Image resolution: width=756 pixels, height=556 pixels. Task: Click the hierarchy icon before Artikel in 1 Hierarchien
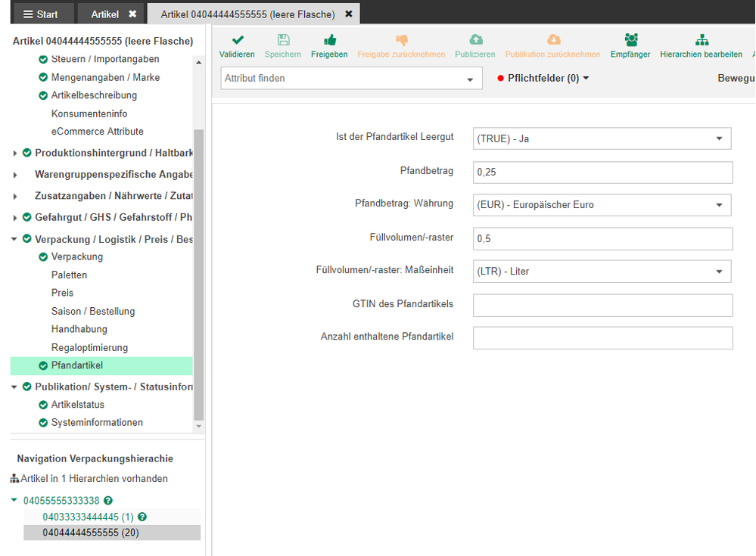[x=14, y=479]
